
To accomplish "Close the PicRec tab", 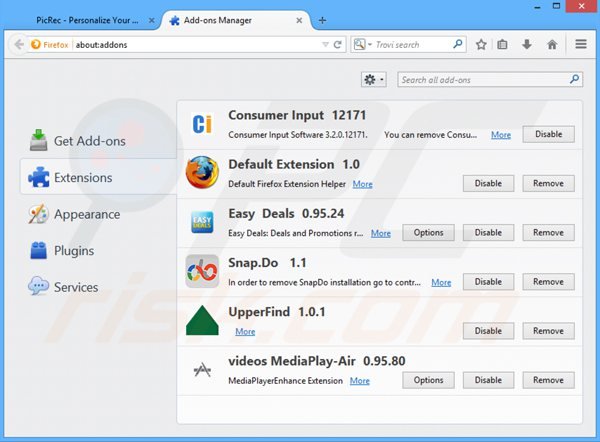I will [x=152, y=20].
